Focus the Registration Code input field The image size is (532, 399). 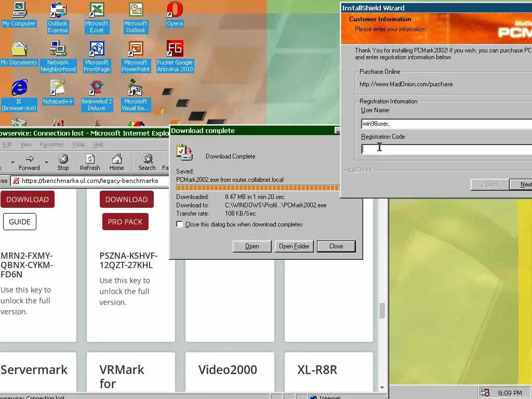tap(446, 149)
